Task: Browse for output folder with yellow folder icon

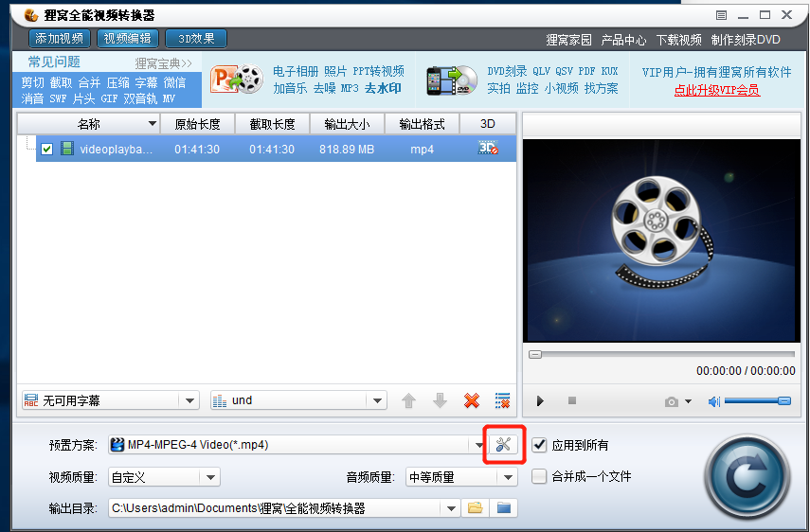Action: (475, 507)
